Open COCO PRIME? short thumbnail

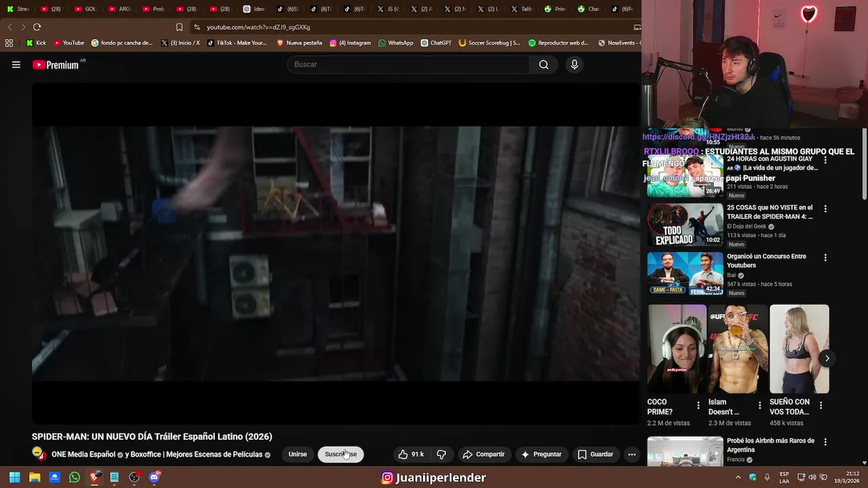pyautogui.click(x=677, y=349)
